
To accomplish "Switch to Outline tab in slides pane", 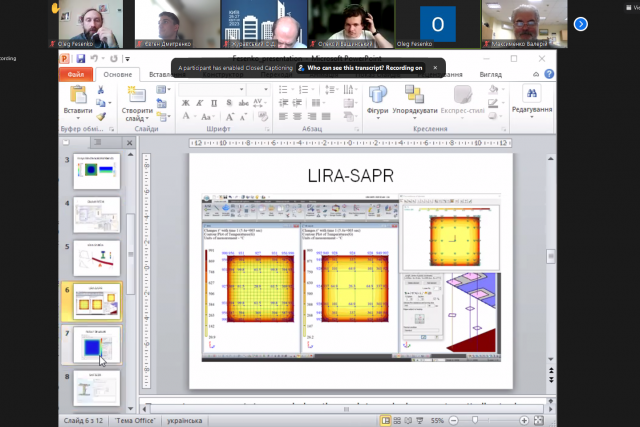I will (98, 142).
